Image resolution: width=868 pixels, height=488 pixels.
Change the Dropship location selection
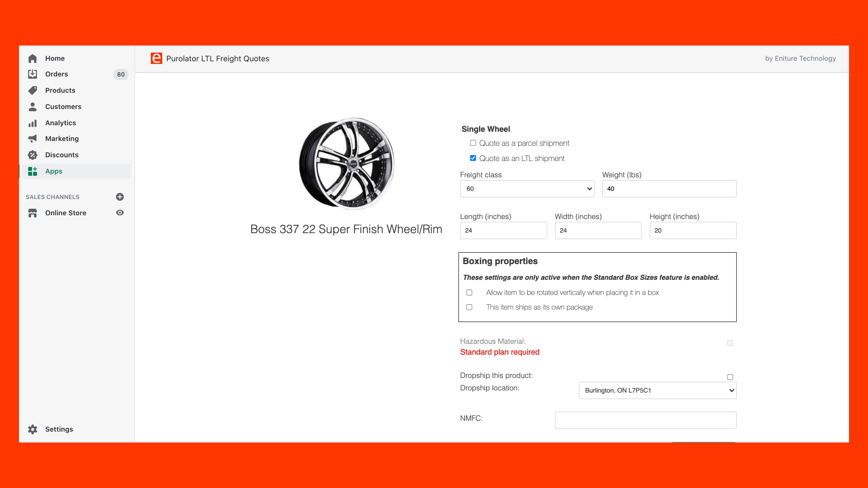(x=658, y=390)
